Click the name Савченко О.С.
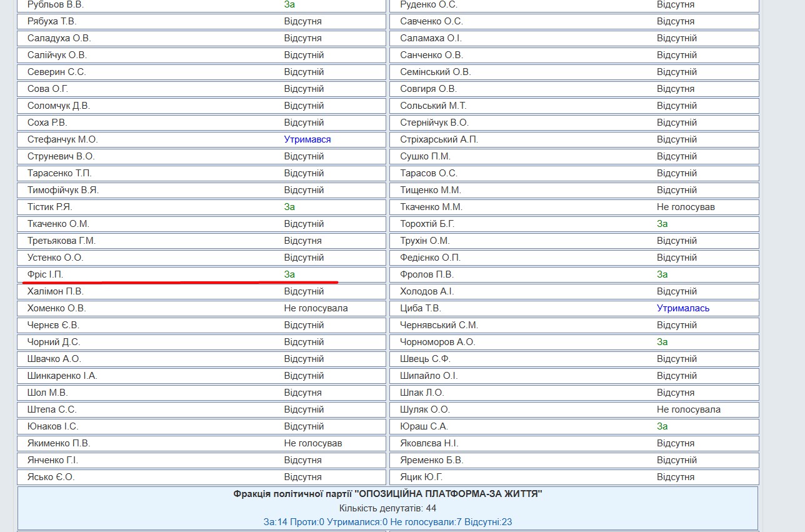This screenshot has width=805, height=532. (x=431, y=21)
